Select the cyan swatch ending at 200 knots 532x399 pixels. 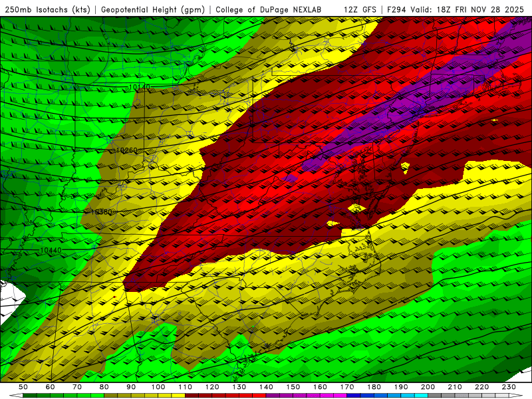coord(421,395)
